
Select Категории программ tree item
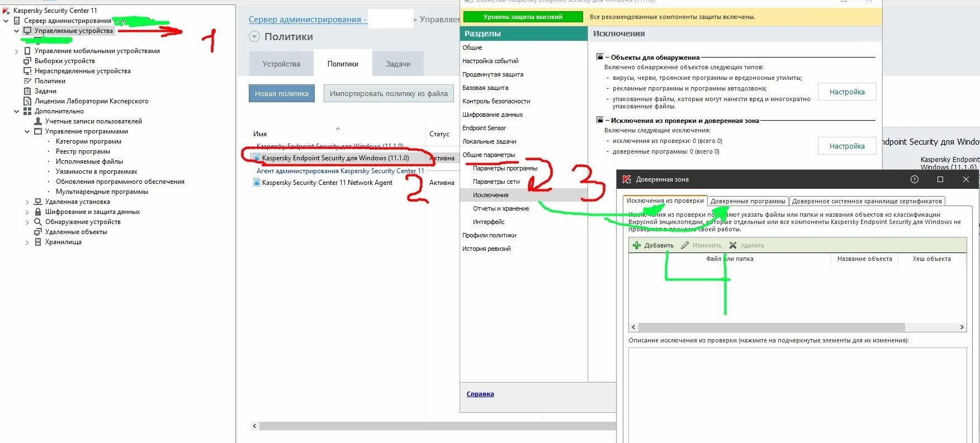[x=88, y=141]
